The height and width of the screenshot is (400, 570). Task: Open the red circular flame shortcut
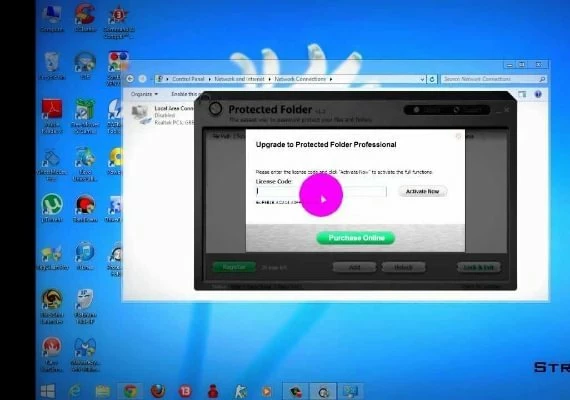[52, 354]
